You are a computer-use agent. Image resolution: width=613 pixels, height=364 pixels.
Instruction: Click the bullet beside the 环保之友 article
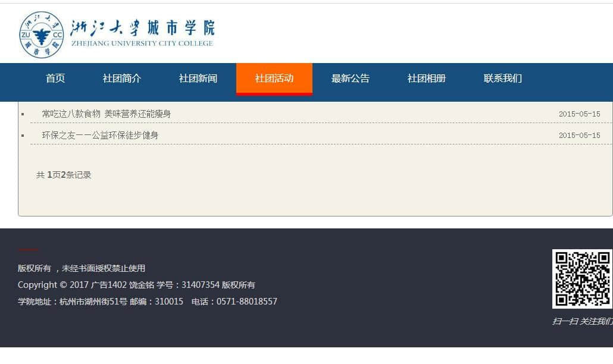(x=23, y=136)
